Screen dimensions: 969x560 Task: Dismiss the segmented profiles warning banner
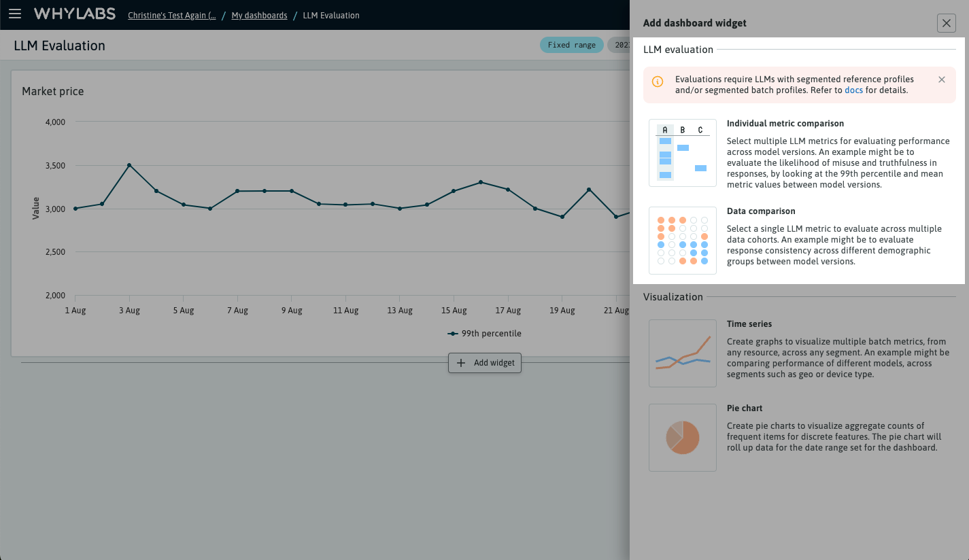tap(942, 80)
